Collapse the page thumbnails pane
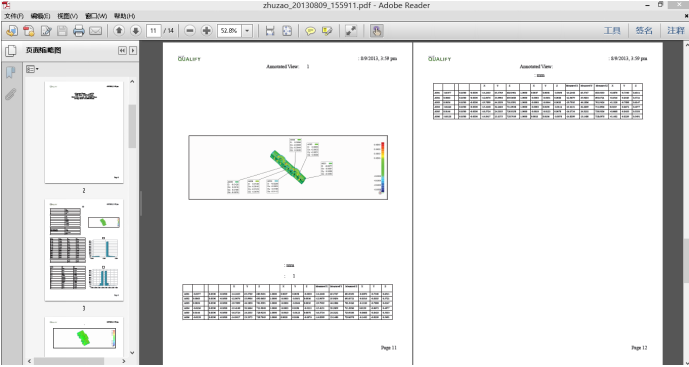Image resolution: width=689 pixels, height=367 pixels. [x=122, y=51]
